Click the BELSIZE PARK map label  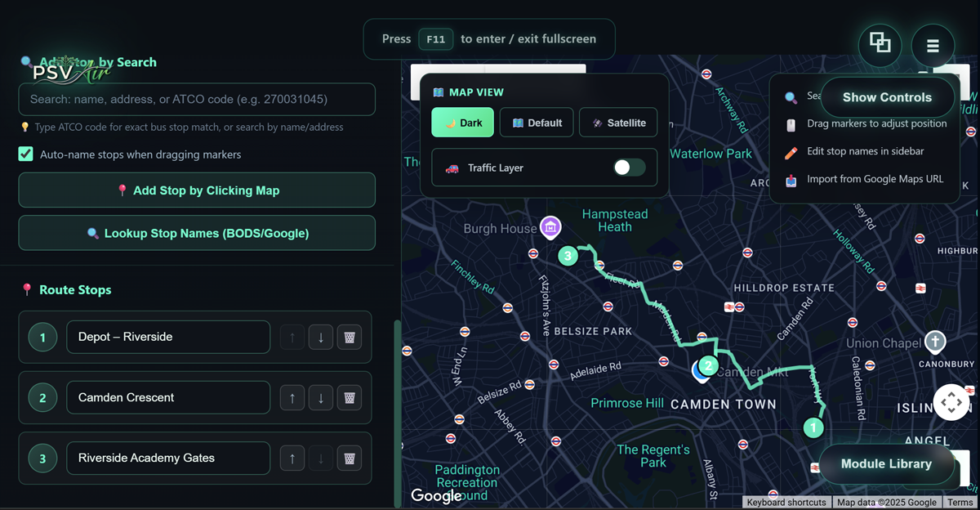[x=593, y=332]
